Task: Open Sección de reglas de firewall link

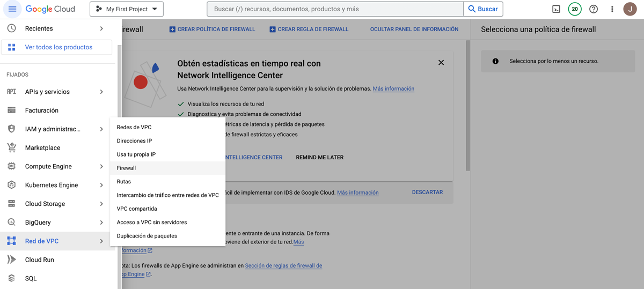Action: click(x=283, y=265)
